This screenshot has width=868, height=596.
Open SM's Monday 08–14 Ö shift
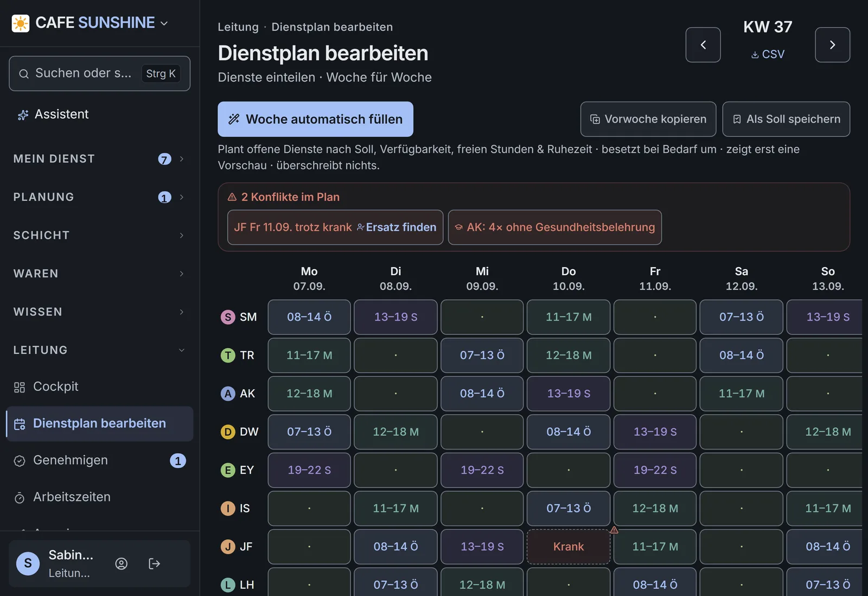pos(309,317)
